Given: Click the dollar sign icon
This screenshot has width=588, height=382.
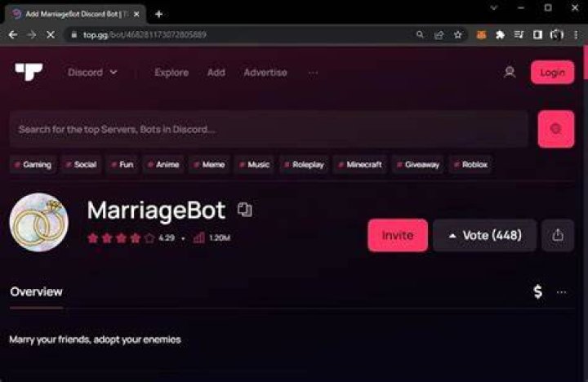Looking at the screenshot, I should tap(537, 291).
